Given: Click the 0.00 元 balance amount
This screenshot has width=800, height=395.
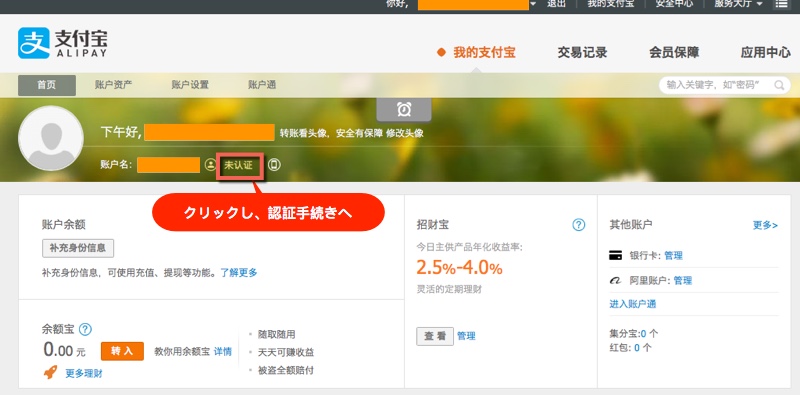Looking at the screenshot, I should pos(65,350).
